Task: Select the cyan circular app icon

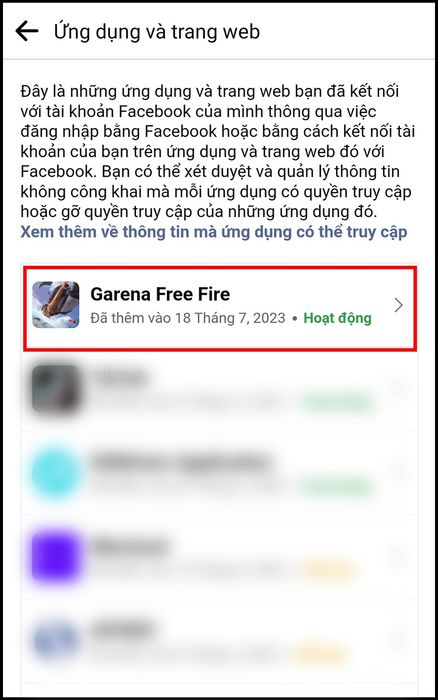Action: 56,473
